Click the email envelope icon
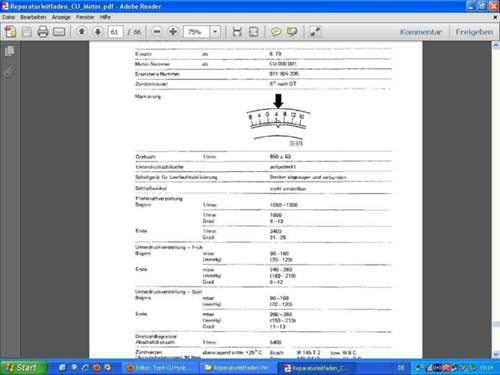 point(59,32)
